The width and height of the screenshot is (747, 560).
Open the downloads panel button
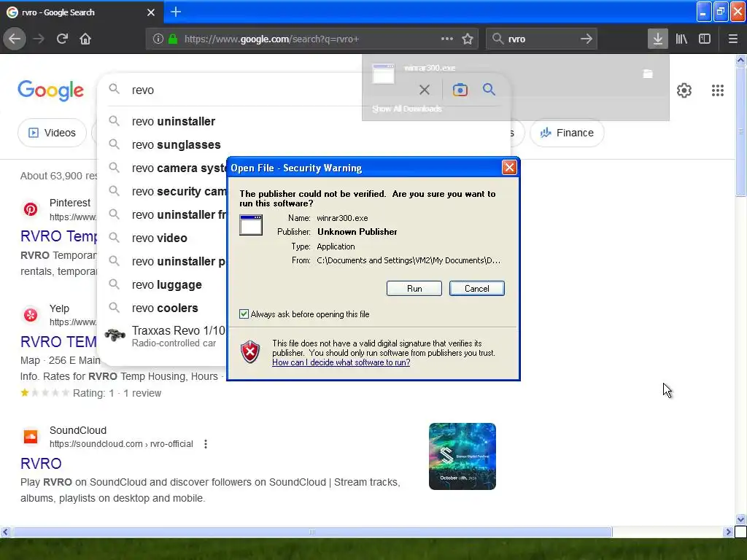(657, 39)
